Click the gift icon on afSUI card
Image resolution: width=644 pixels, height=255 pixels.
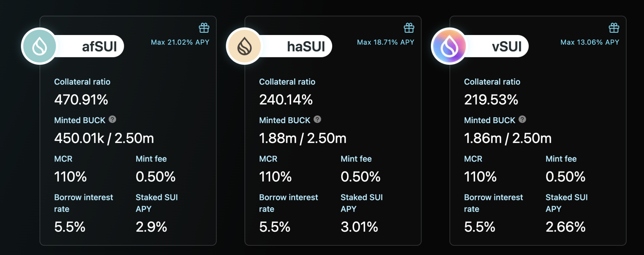(x=204, y=28)
